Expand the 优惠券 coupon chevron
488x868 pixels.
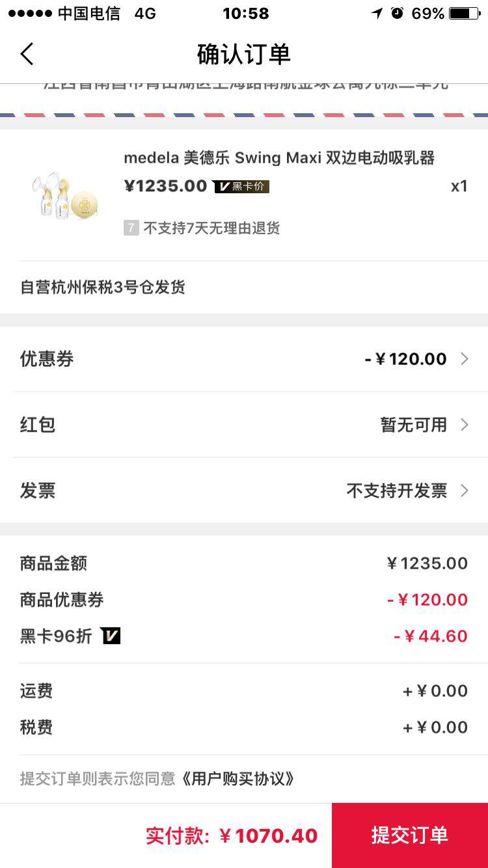[x=465, y=359]
